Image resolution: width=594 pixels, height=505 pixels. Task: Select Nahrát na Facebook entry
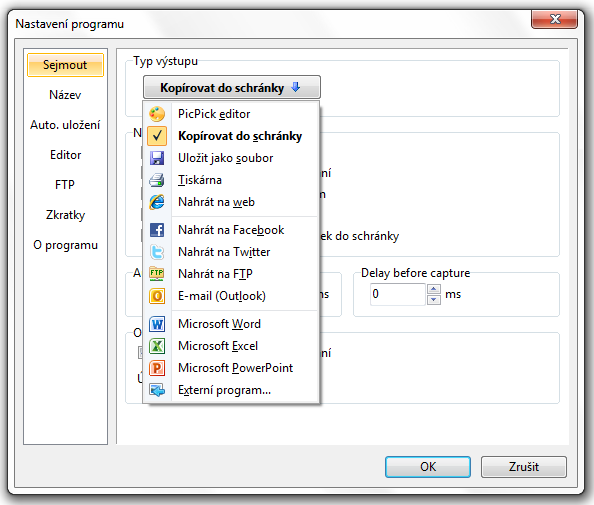(231, 230)
